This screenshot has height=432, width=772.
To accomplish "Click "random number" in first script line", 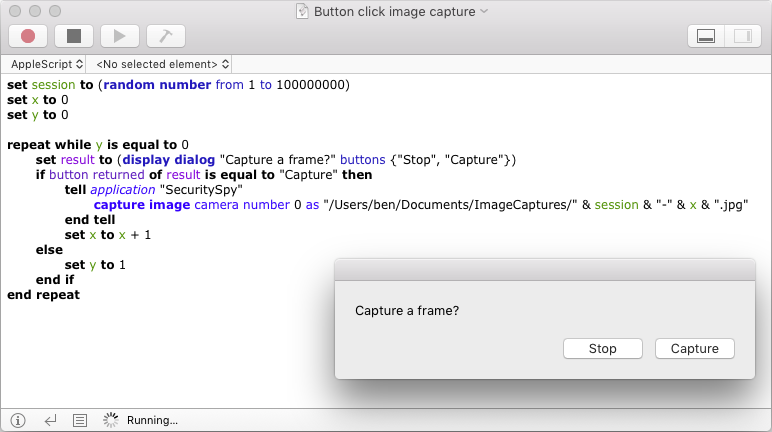I will coord(157,85).
